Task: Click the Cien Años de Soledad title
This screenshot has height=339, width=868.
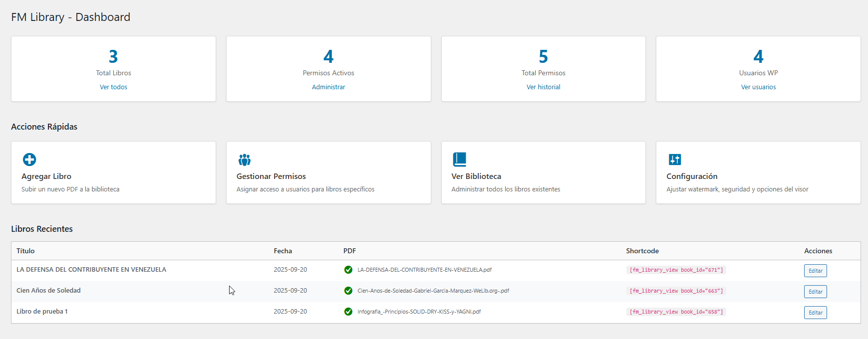Action: tap(48, 291)
